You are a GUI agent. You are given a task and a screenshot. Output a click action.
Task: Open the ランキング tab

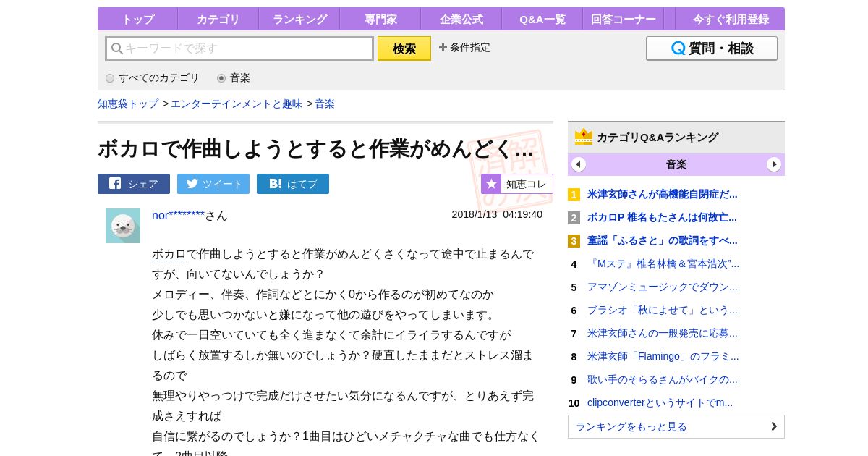[x=299, y=20]
